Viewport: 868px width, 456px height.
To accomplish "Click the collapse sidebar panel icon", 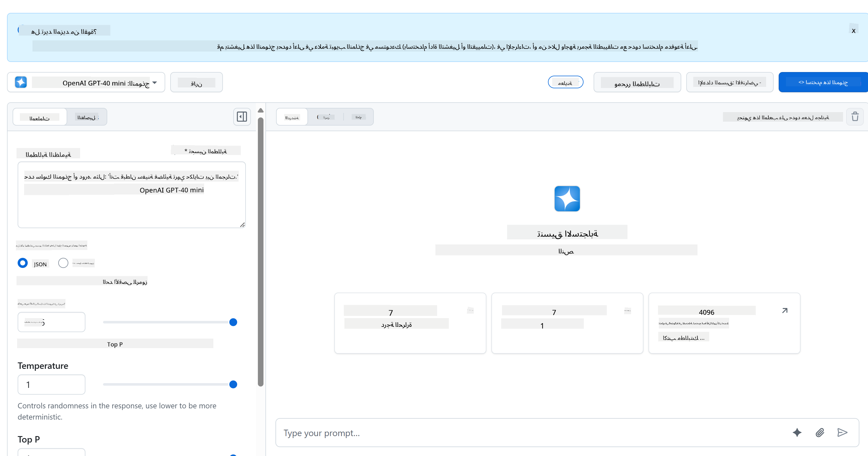I will [x=242, y=117].
